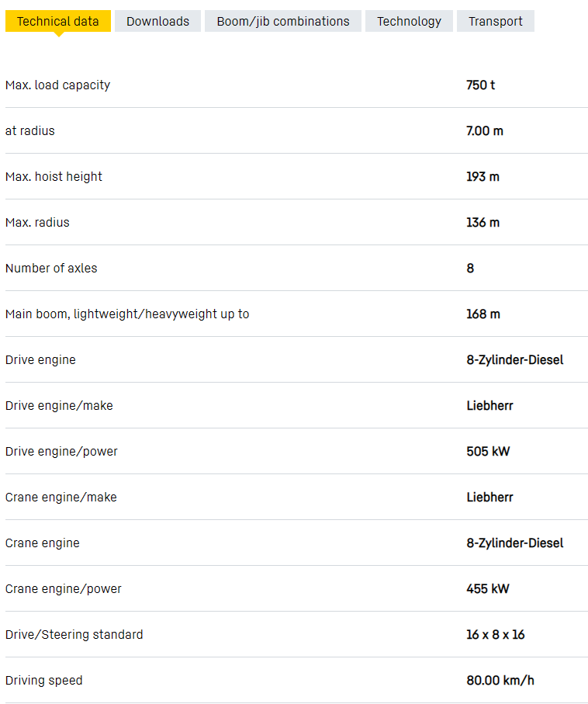
Task: Click the Number of axles label
Action: tap(51, 268)
